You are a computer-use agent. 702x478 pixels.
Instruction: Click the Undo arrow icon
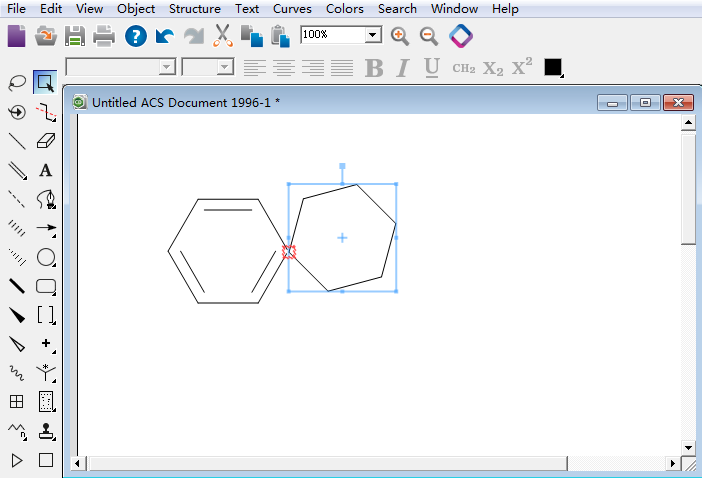165,37
